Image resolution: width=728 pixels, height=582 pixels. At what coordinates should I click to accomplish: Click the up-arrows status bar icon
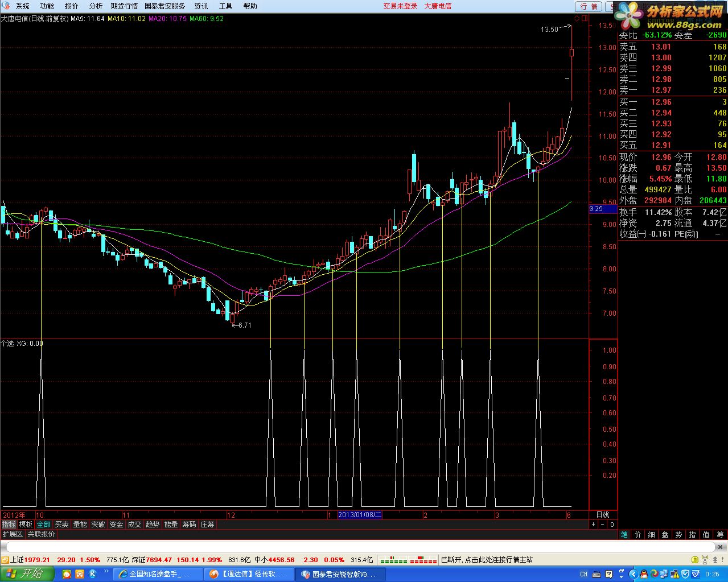715,559
